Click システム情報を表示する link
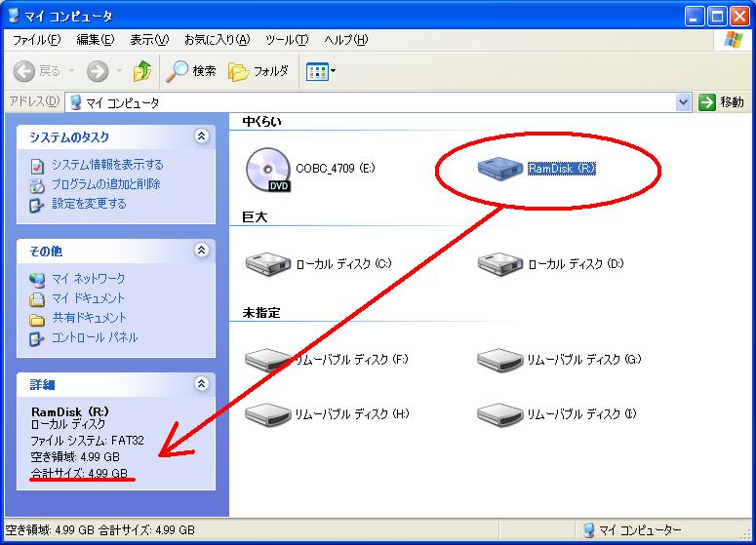Image resolution: width=756 pixels, height=545 pixels. point(107,165)
